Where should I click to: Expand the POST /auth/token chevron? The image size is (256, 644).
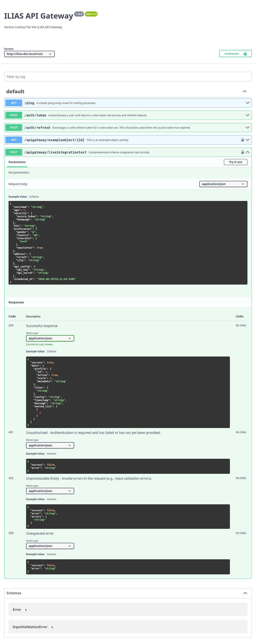tap(247, 115)
